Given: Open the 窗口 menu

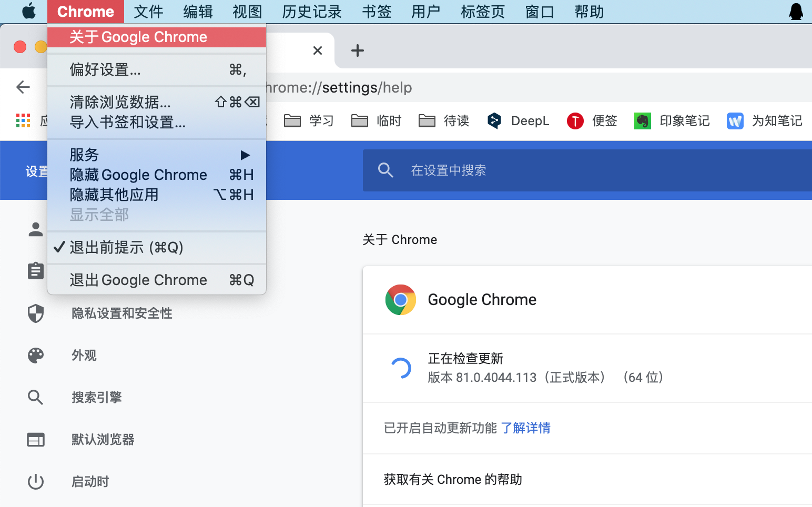Looking at the screenshot, I should 540,11.
